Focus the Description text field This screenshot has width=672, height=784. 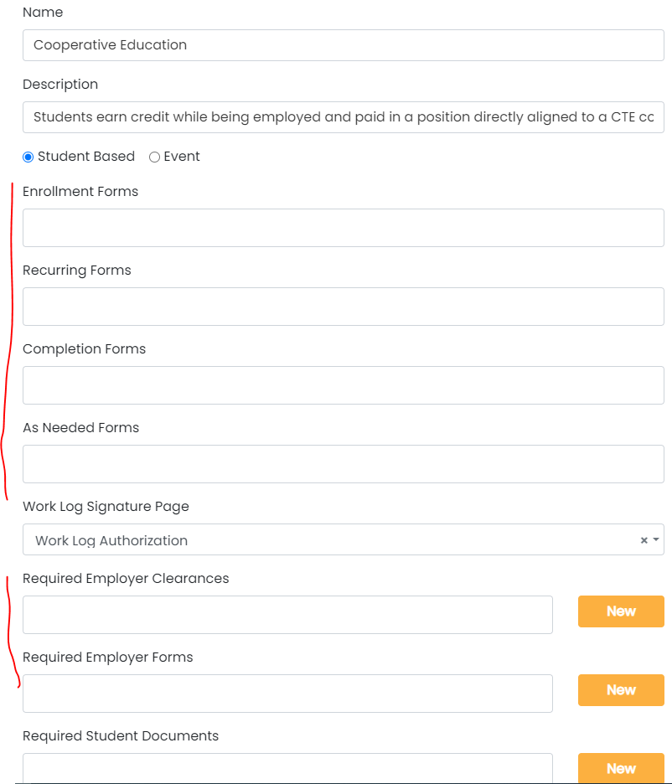point(343,117)
